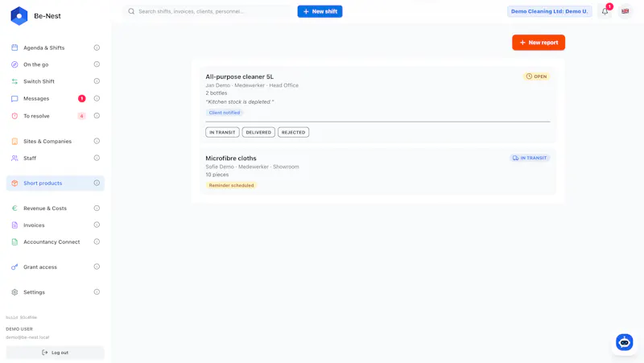Show info for Short products
The image size is (644, 363).
(97, 183)
